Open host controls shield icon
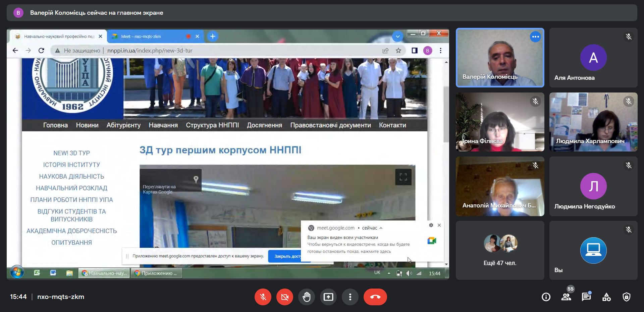644x312 pixels. 626,297
